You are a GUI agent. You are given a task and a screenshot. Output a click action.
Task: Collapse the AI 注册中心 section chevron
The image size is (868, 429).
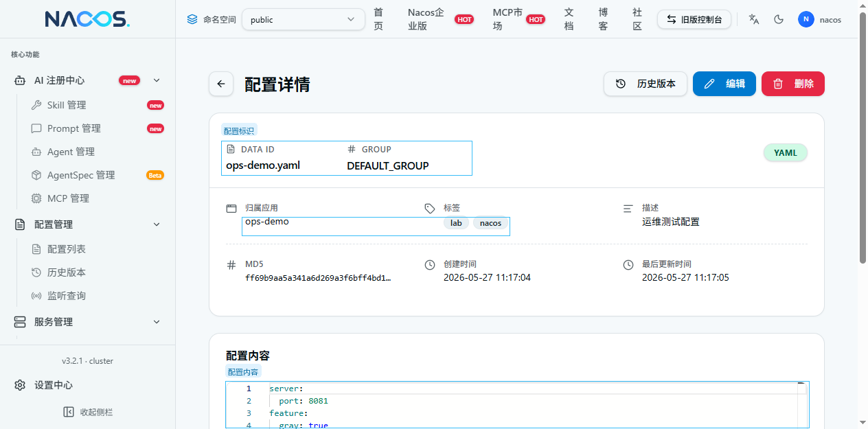point(157,80)
